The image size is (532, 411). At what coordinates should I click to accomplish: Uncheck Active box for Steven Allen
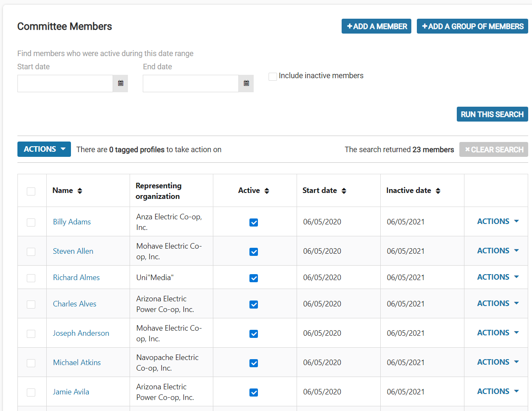254,252
